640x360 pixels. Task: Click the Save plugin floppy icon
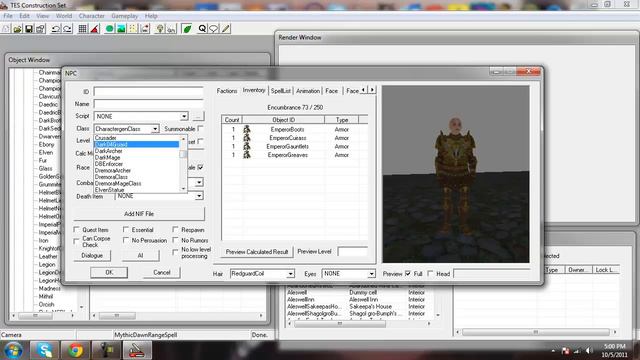coord(29,29)
